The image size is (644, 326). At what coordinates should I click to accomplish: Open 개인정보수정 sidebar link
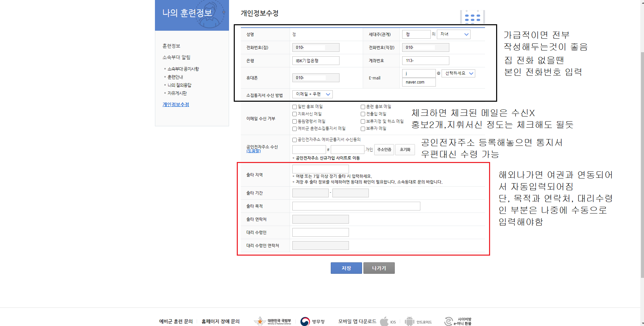176,104
